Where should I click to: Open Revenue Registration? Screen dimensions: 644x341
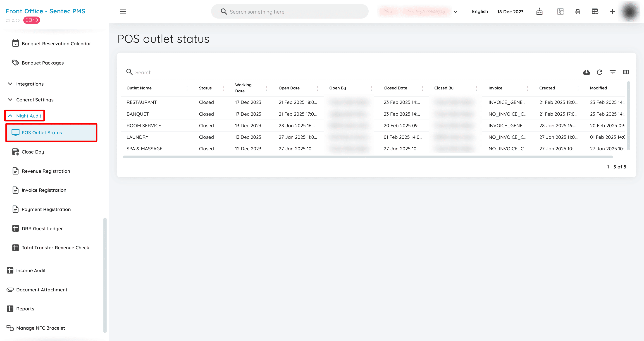click(41, 171)
